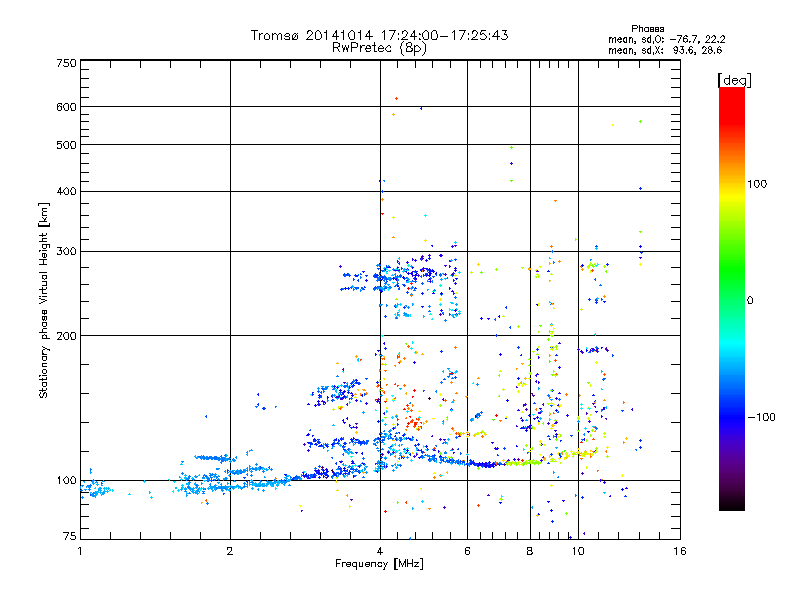This screenshot has width=800, height=600.
Task: Click the '500' y-axis tick label
Action: point(66,145)
